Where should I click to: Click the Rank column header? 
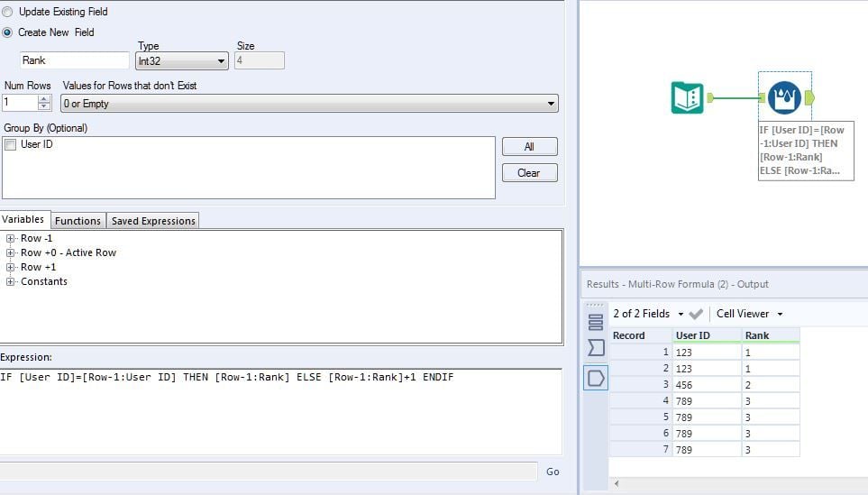click(771, 335)
